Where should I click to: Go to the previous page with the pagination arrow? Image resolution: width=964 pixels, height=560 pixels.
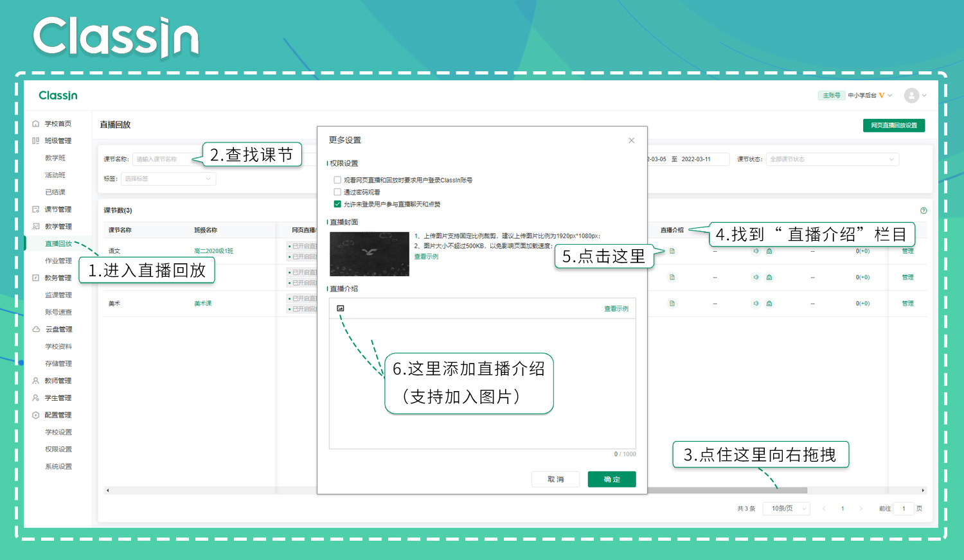point(824,509)
